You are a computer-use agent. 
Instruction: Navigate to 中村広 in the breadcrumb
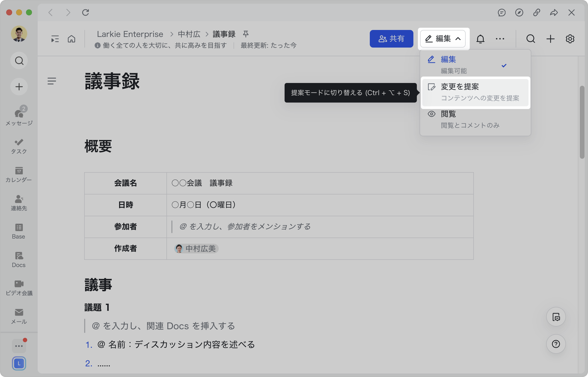(188, 34)
